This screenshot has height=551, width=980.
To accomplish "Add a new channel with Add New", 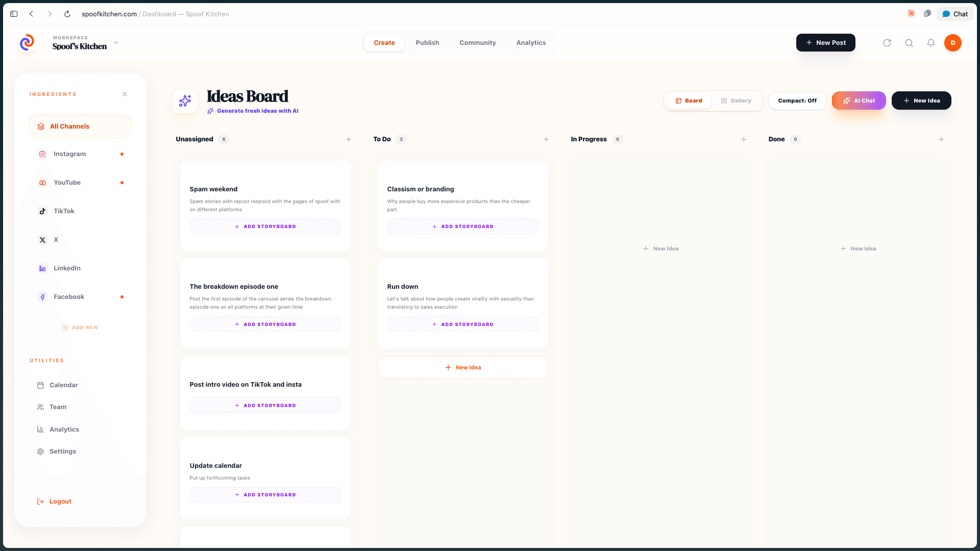I will click(80, 328).
